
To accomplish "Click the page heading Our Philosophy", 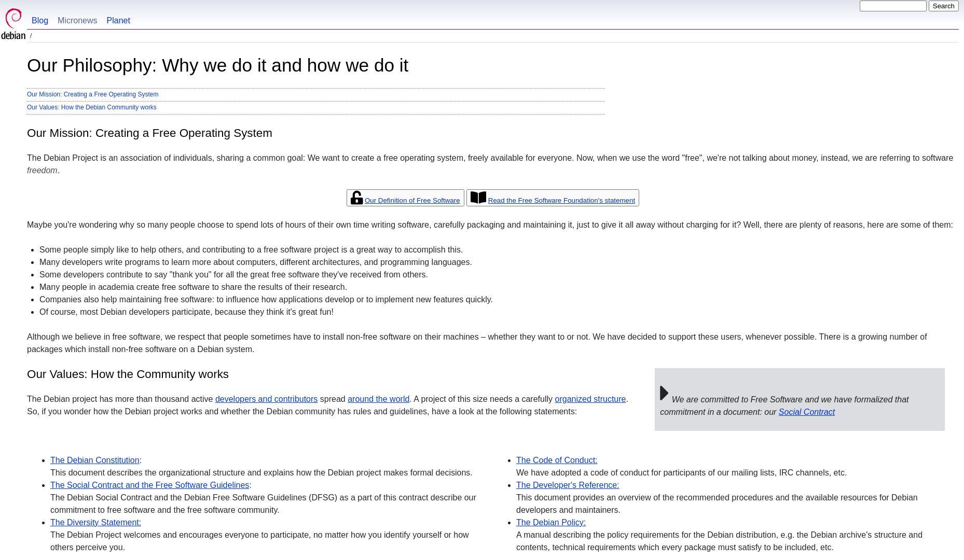I will 217,65.
